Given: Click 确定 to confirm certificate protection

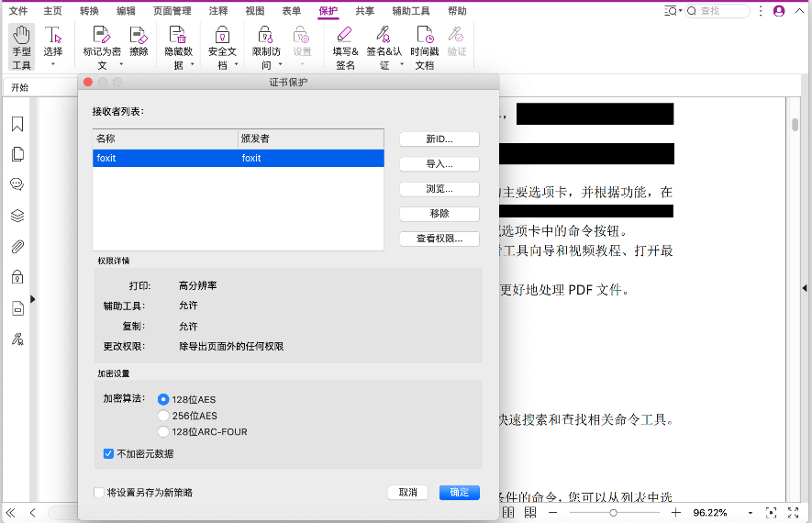Looking at the screenshot, I should [460, 492].
